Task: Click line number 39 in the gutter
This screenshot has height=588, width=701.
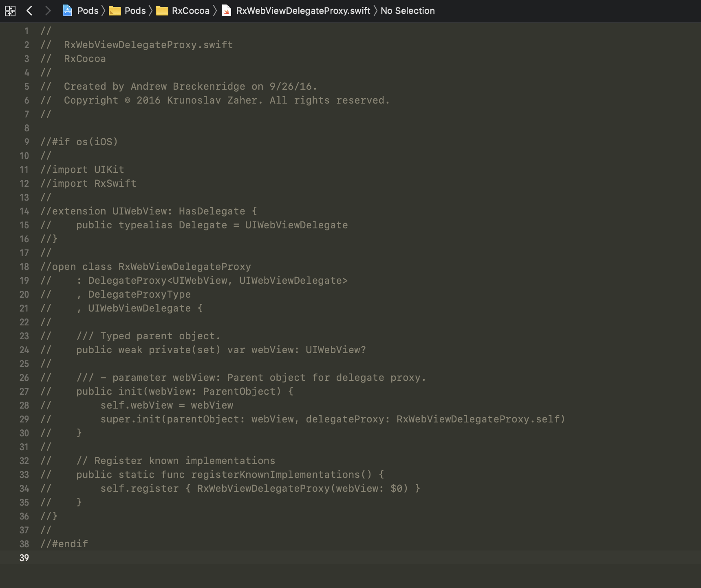Action: pyautogui.click(x=24, y=558)
